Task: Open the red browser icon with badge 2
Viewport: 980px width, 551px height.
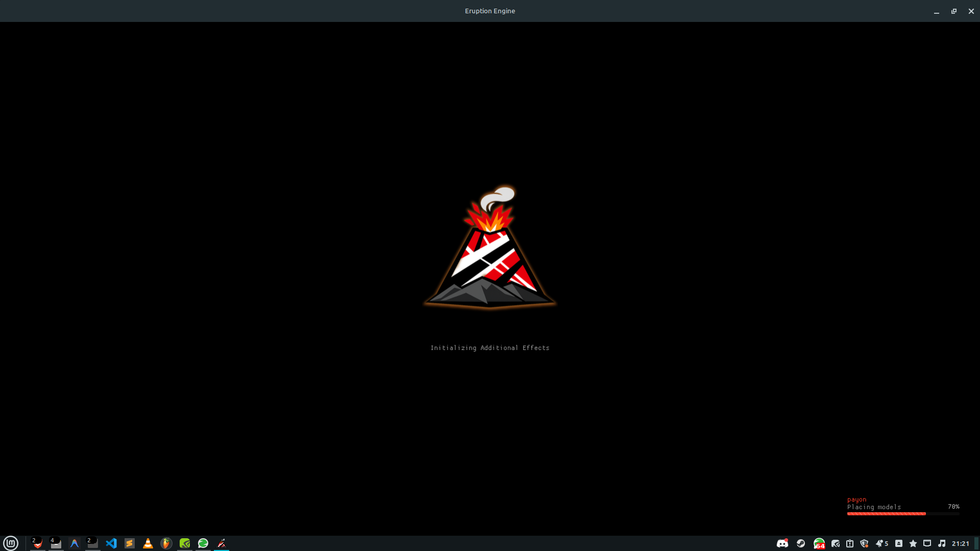Action: 37,543
